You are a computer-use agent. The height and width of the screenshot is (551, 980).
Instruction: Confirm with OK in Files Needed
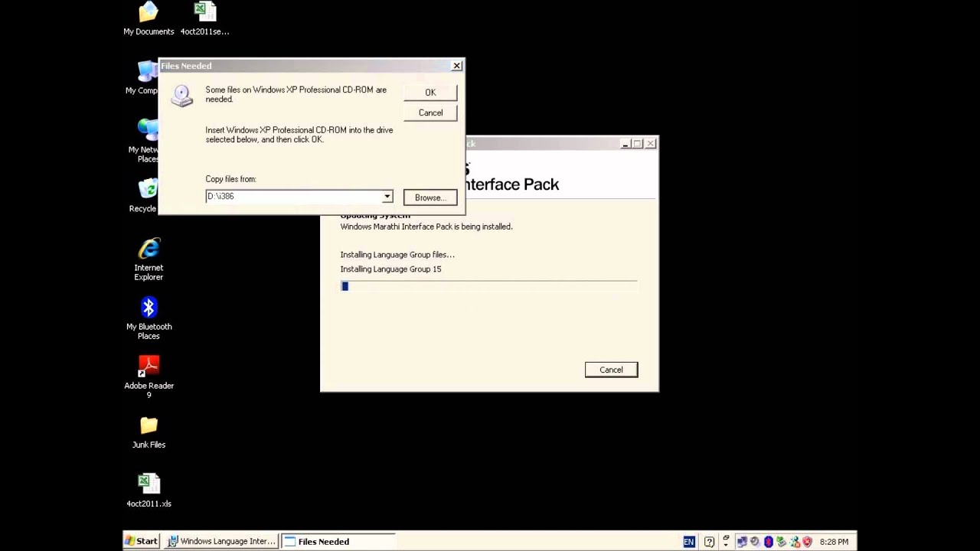430,93
